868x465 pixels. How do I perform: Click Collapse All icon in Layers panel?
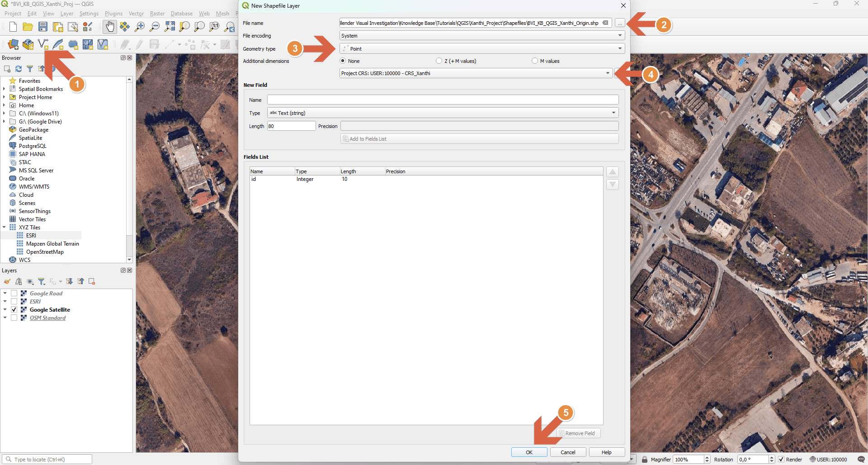pos(80,281)
